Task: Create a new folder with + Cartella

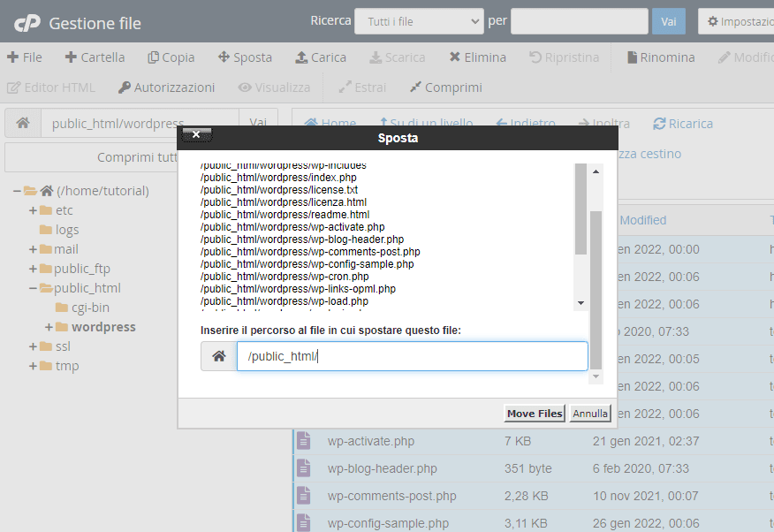Action: point(95,57)
